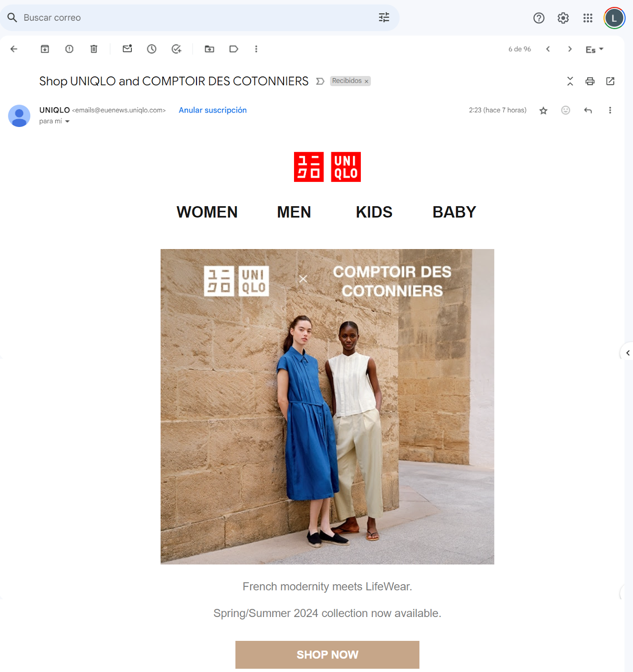Screen dimensions: 633x672
Task: Open Gmail support help icon
Action: click(539, 18)
